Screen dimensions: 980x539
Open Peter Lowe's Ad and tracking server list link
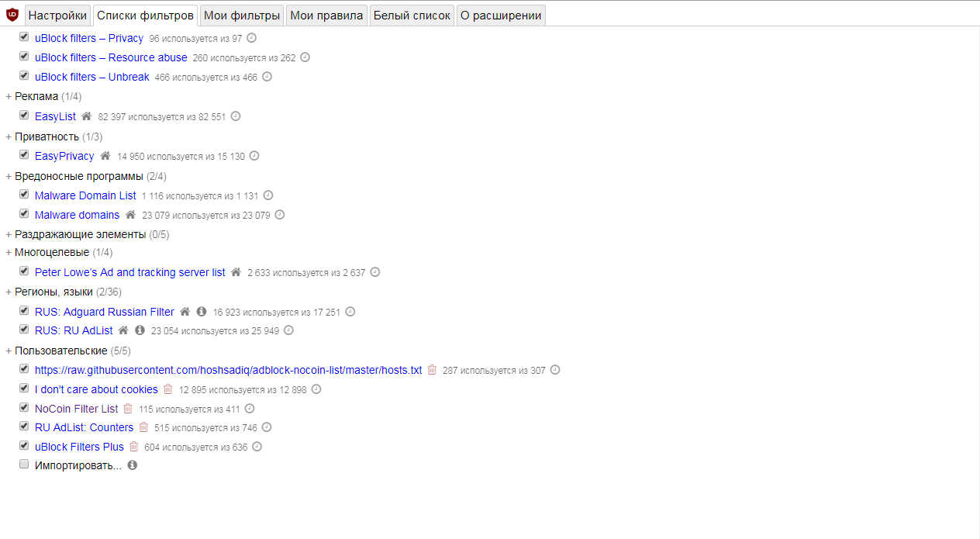(130, 272)
